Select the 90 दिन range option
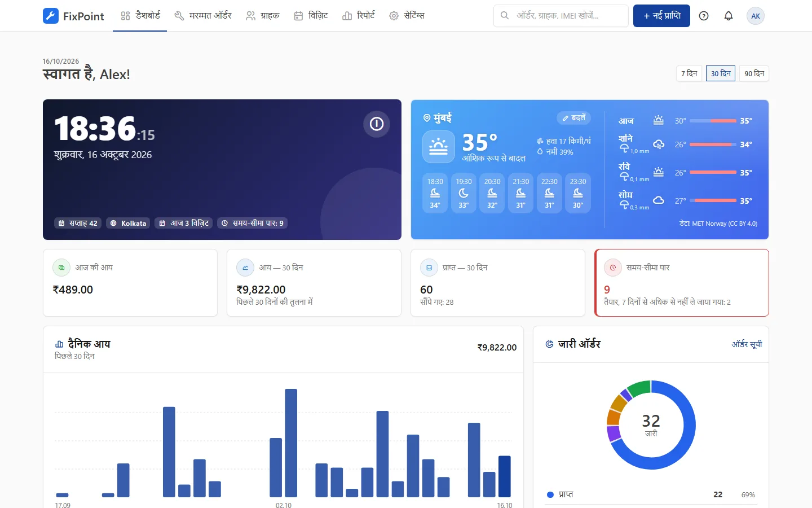The image size is (812, 508). (x=754, y=73)
